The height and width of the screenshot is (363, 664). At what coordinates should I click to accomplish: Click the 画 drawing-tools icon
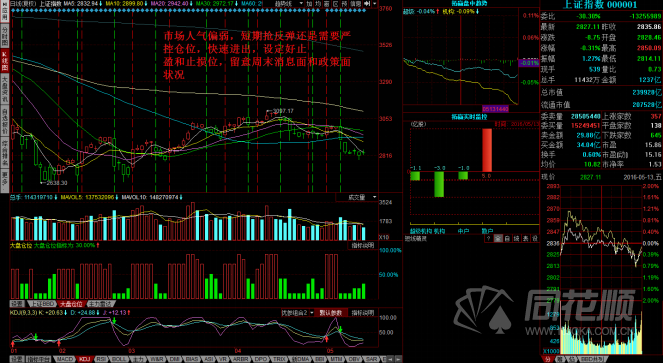(326, 3)
